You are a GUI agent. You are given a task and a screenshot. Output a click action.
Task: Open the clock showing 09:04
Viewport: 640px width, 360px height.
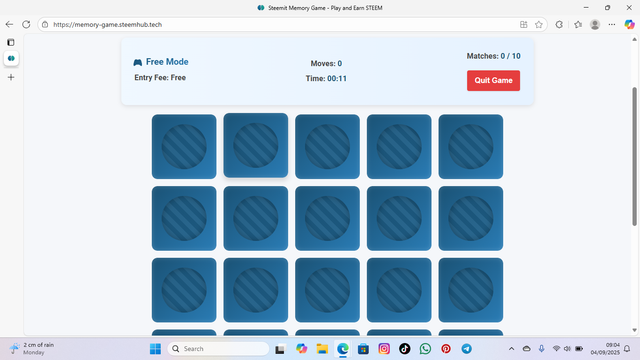click(x=605, y=349)
